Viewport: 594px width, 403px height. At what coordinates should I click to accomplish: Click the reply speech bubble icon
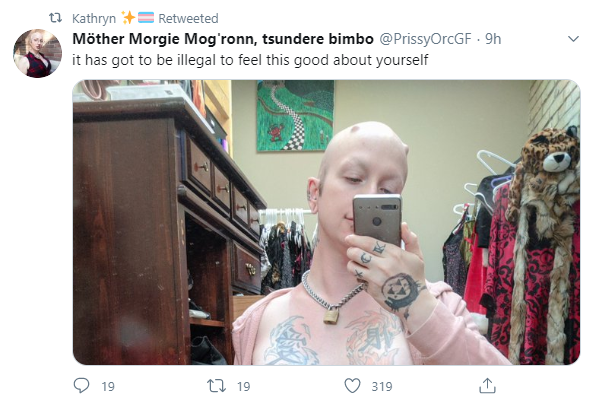pyautogui.click(x=81, y=386)
